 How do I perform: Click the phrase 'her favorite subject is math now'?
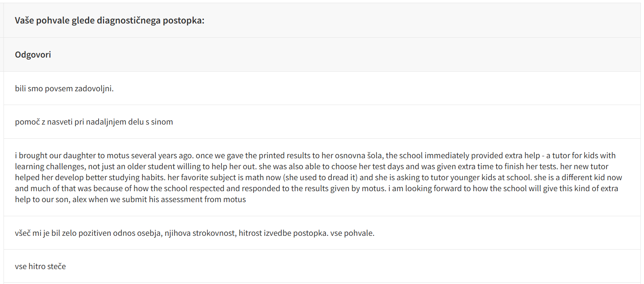pos(224,177)
